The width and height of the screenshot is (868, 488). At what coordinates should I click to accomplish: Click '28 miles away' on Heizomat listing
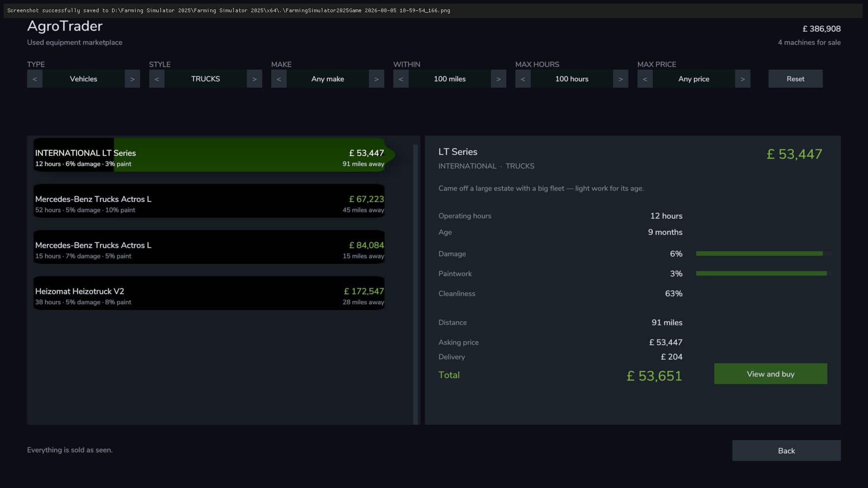[363, 302]
